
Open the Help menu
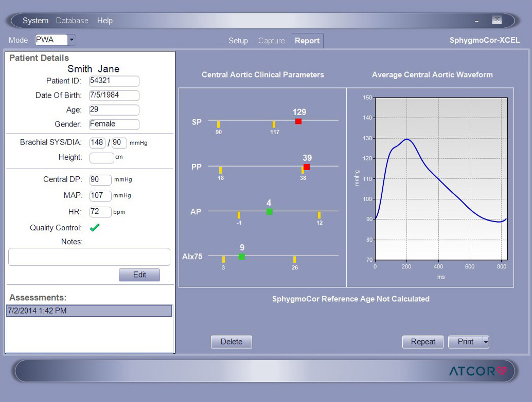click(105, 21)
